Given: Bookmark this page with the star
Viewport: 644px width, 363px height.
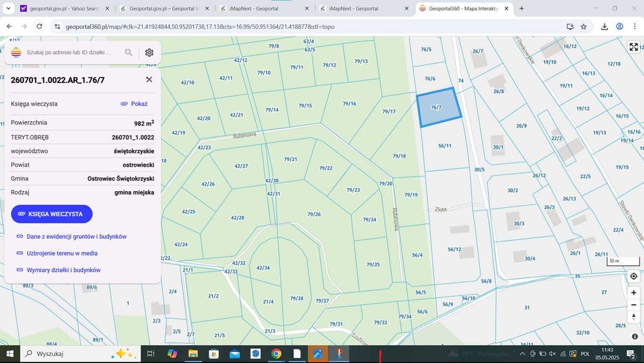Looking at the screenshot, I should coord(583,26).
